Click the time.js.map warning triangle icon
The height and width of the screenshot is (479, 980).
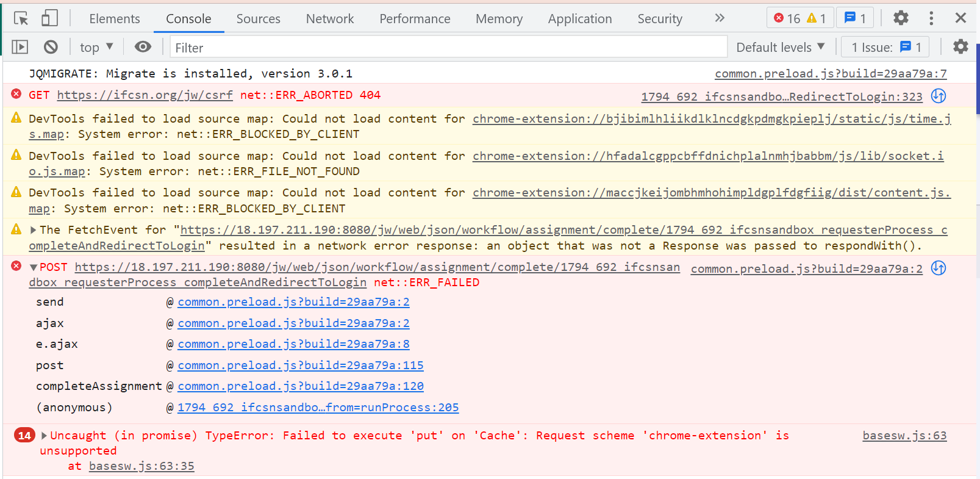tap(16, 118)
